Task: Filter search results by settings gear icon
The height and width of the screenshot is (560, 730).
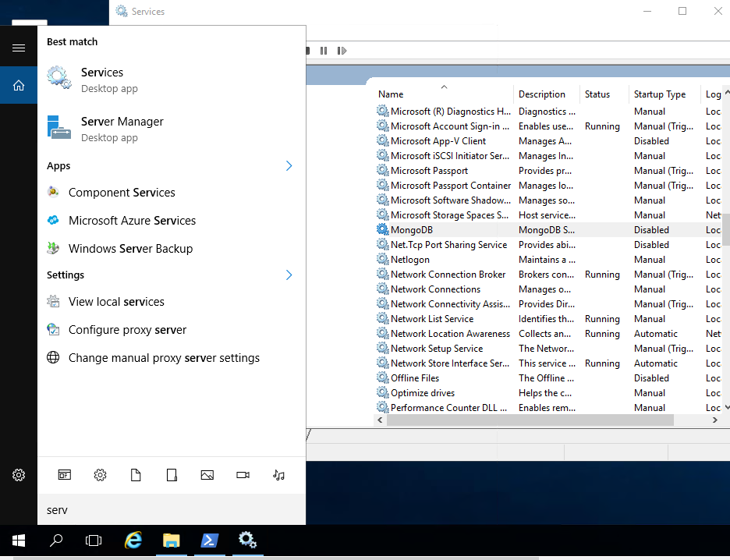Action: coord(100,475)
